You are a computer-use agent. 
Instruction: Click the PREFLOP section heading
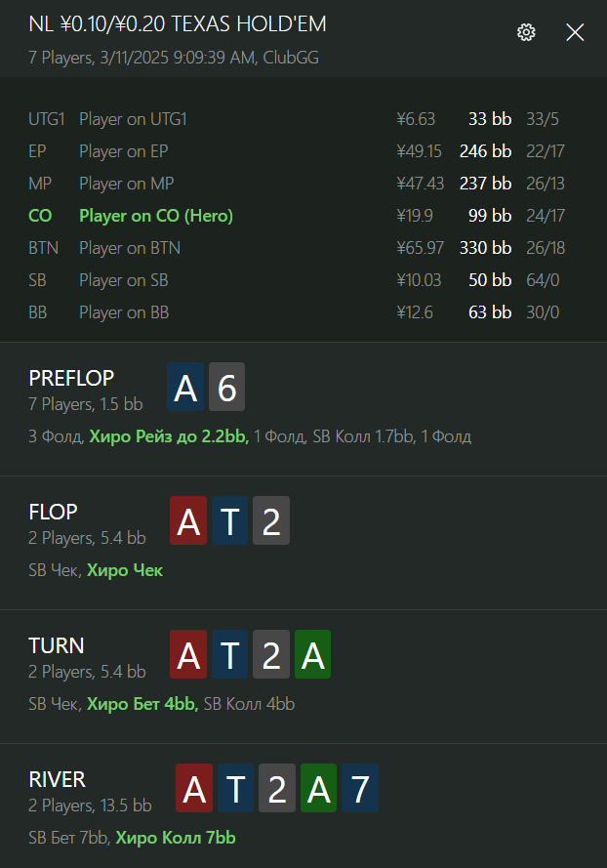(71, 378)
